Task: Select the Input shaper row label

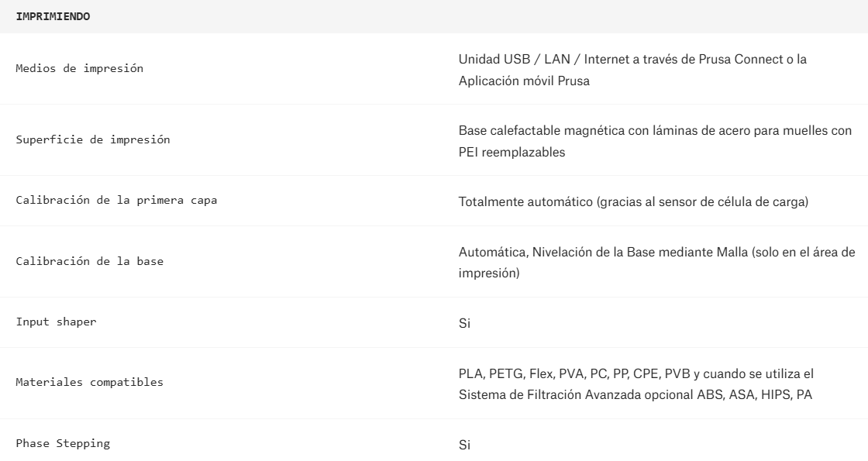Action: 57,322
